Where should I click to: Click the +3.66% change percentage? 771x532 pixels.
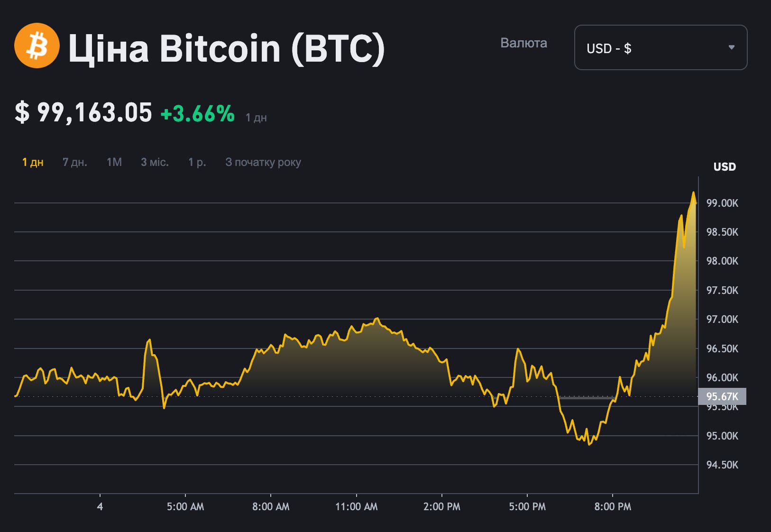[198, 114]
